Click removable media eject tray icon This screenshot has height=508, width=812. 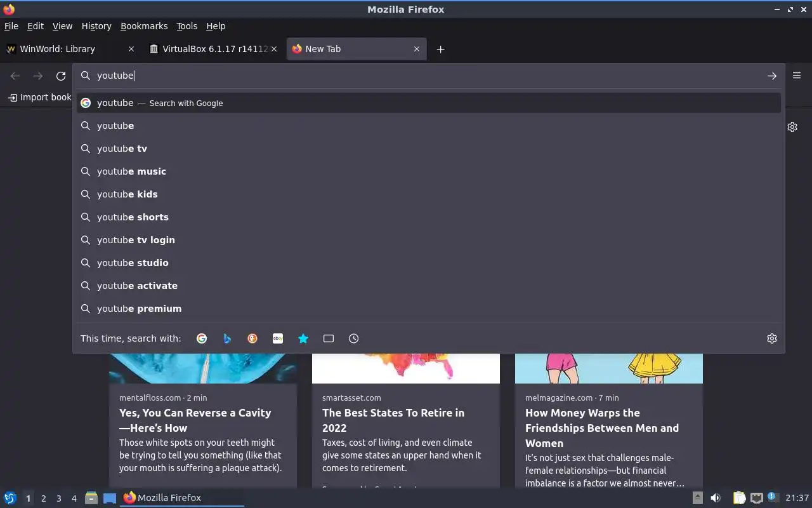click(x=697, y=498)
